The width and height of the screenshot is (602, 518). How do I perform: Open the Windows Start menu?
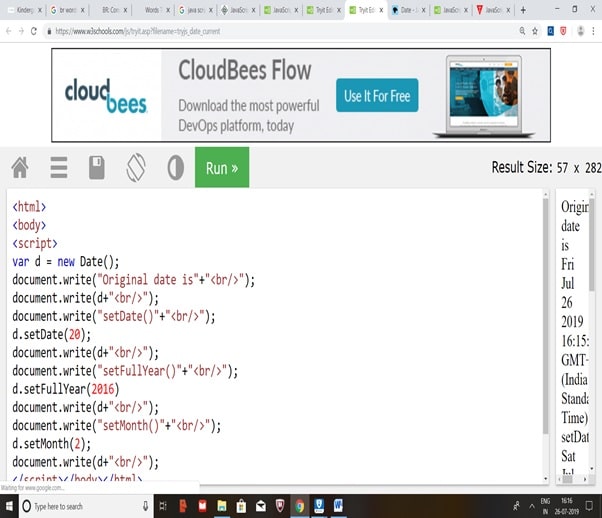(x=8, y=506)
